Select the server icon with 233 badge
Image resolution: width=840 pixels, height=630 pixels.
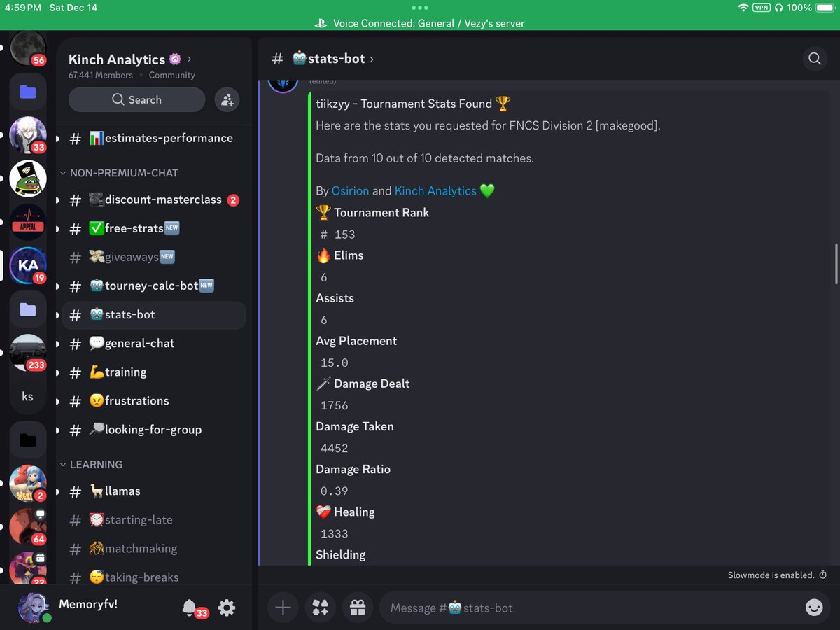pyautogui.click(x=28, y=353)
